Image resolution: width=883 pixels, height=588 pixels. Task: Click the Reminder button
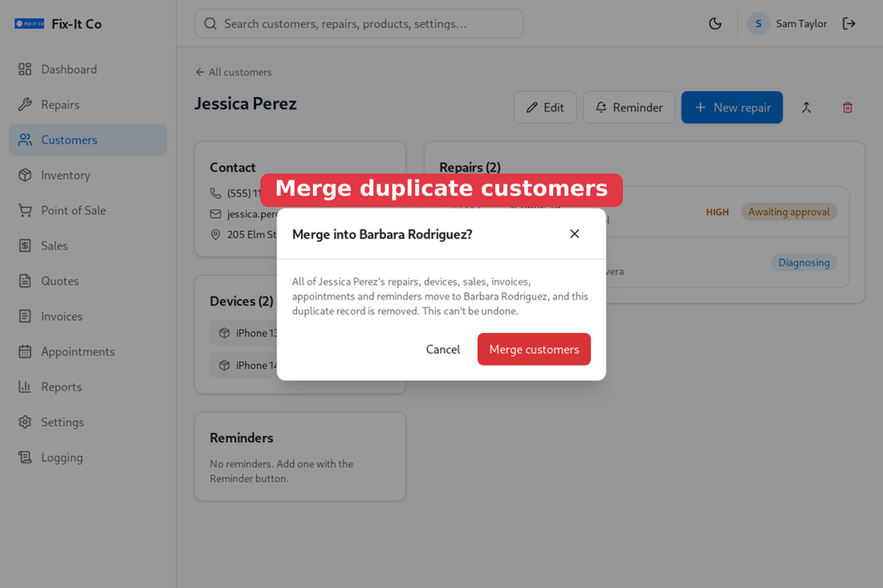pyautogui.click(x=629, y=107)
